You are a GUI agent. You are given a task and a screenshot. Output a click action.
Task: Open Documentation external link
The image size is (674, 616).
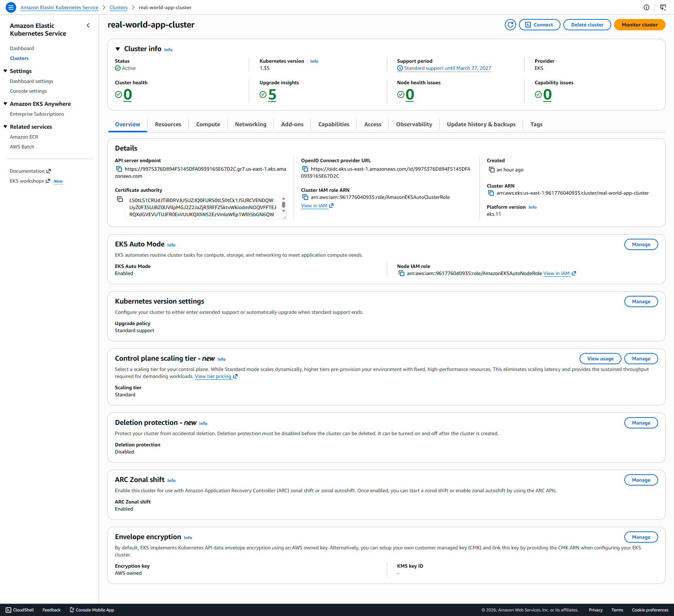tap(30, 171)
